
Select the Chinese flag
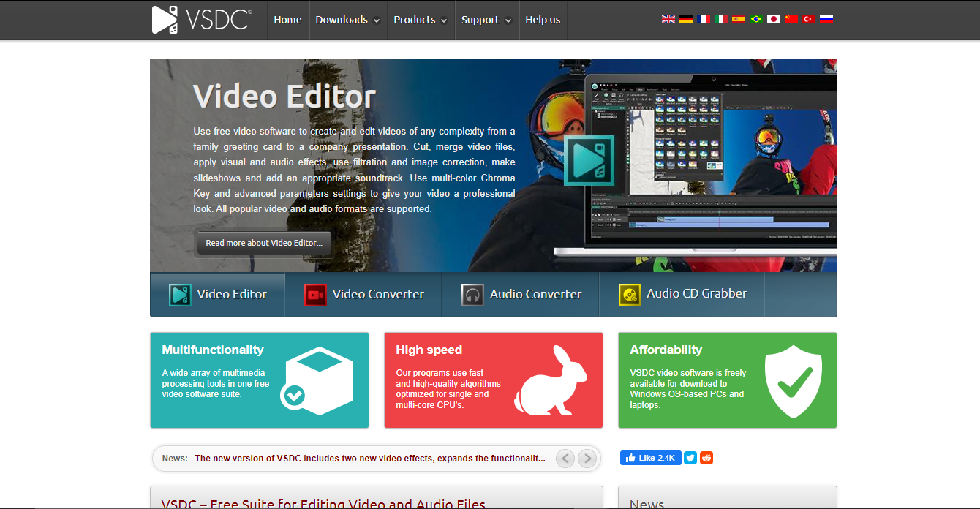tap(791, 19)
